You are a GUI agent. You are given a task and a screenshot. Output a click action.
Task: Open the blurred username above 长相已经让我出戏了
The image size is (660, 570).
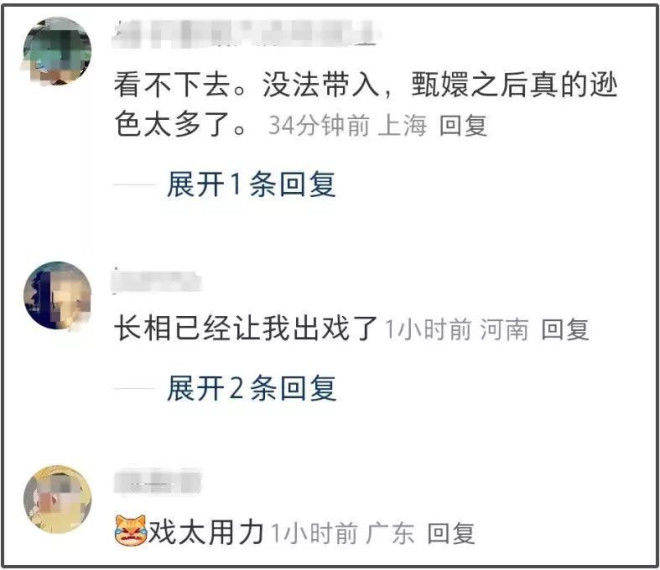(157, 281)
